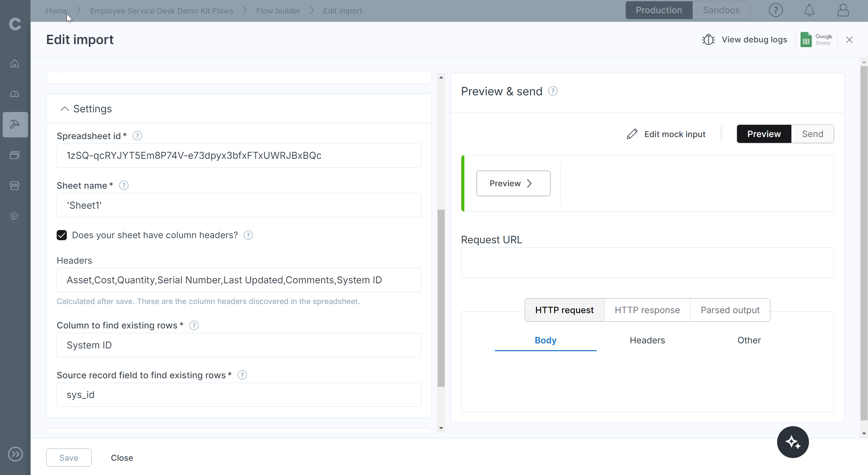Open 'Employee Service Desk Demo Kit Flows' breadcrumb
868x475 pixels.
[x=161, y=11]
